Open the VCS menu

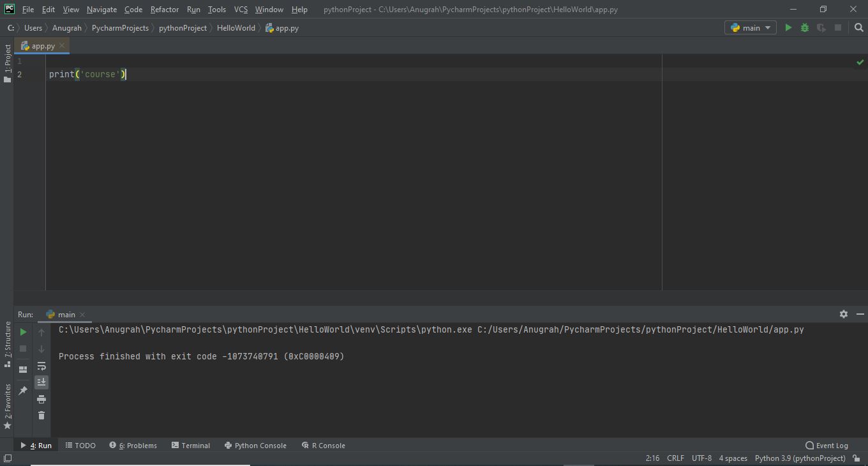pyautogui.click(x=241, y=10)
